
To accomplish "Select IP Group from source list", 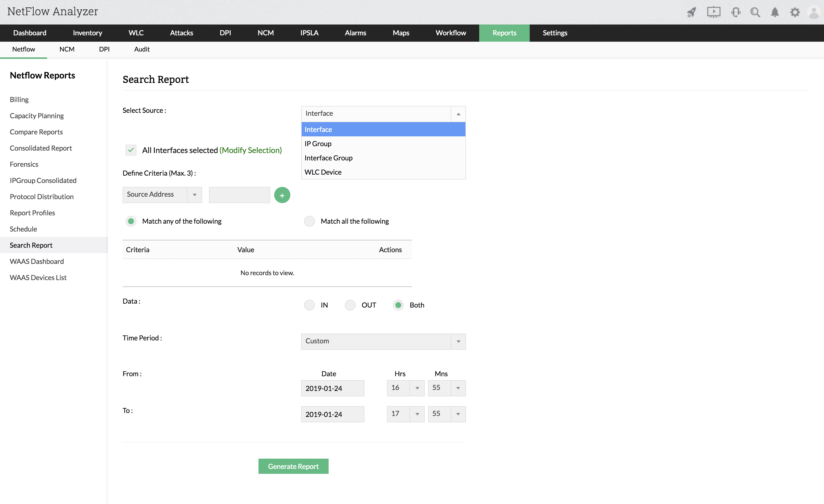I will pos(318,144).
